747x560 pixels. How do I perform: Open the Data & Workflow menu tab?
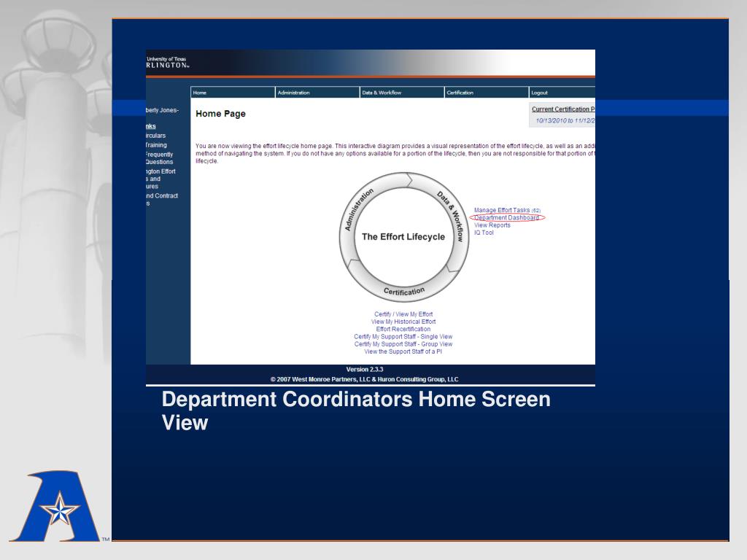click(x=402, y=93)
